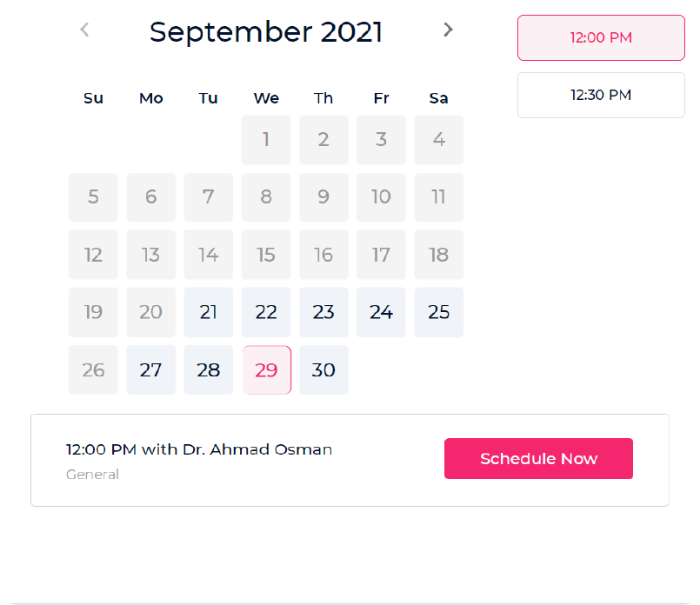700x605 pixels.
Task: Click the September 2021 month heading
Action: 266,32
